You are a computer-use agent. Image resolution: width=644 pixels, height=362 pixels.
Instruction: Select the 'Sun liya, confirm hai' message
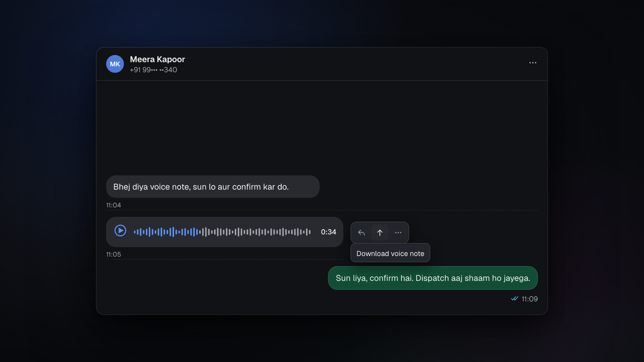pyautogui.click(x=433, y=278)
